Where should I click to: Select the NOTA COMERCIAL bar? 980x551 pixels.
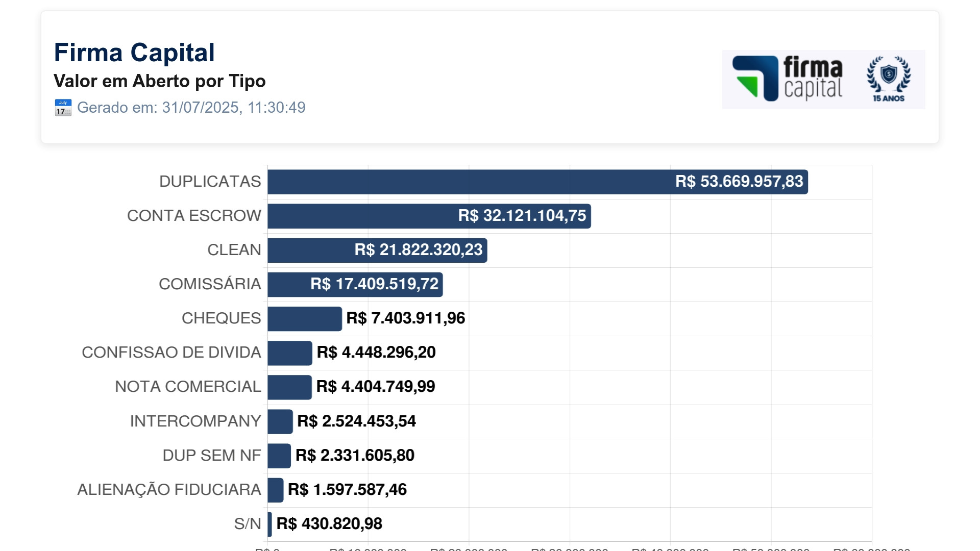(x=289, y=387)
